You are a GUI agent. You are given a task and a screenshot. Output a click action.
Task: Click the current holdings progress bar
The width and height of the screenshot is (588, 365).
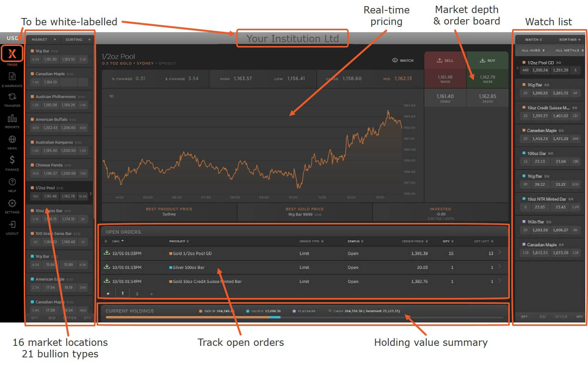304,317
